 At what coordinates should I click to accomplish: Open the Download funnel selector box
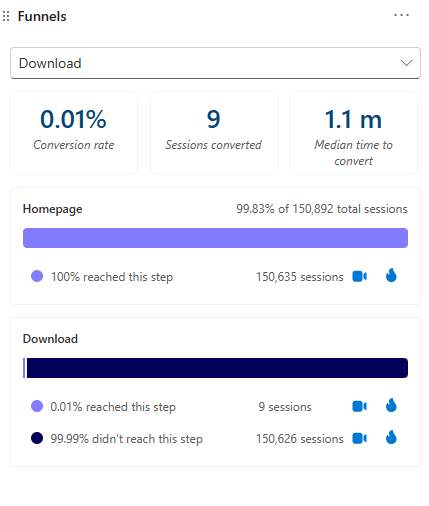[215, 63]
